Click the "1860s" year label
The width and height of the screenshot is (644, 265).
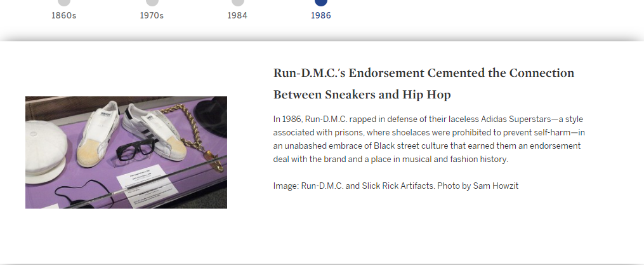(63, 16)
